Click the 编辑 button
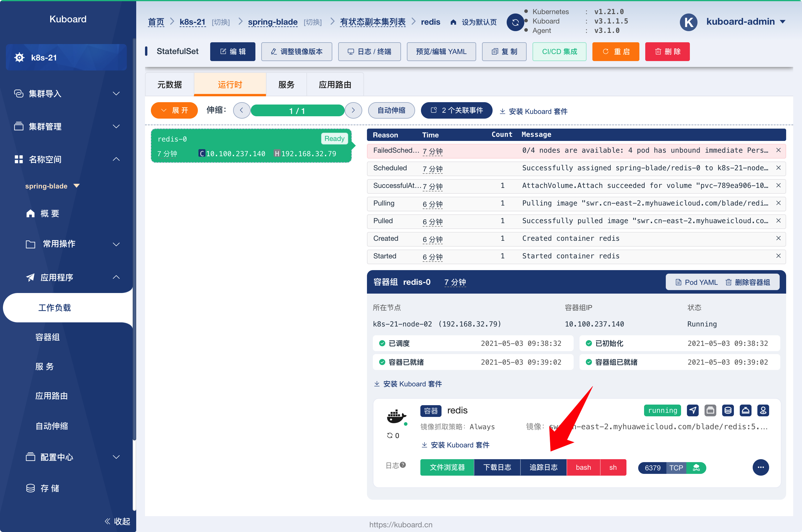 (x=233, y=52)
